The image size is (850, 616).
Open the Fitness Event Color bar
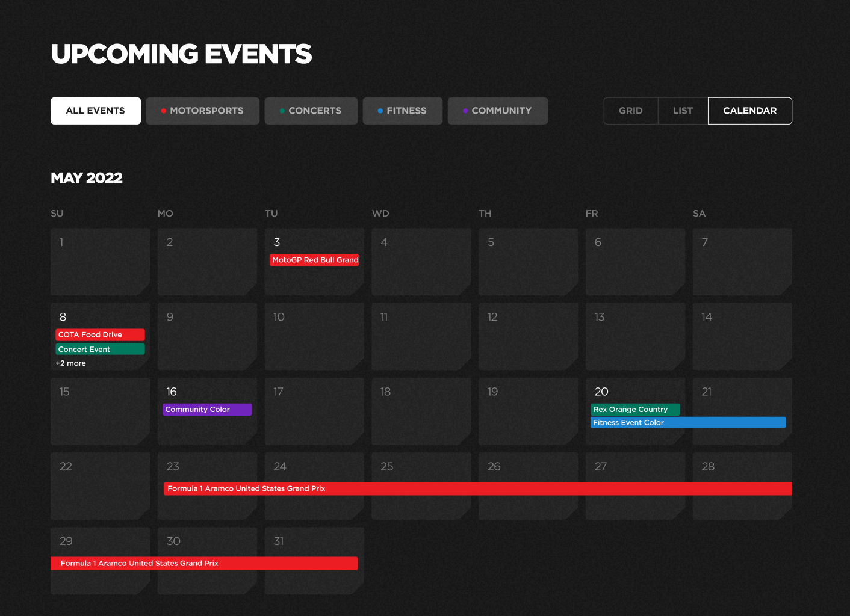pos(688,422)
